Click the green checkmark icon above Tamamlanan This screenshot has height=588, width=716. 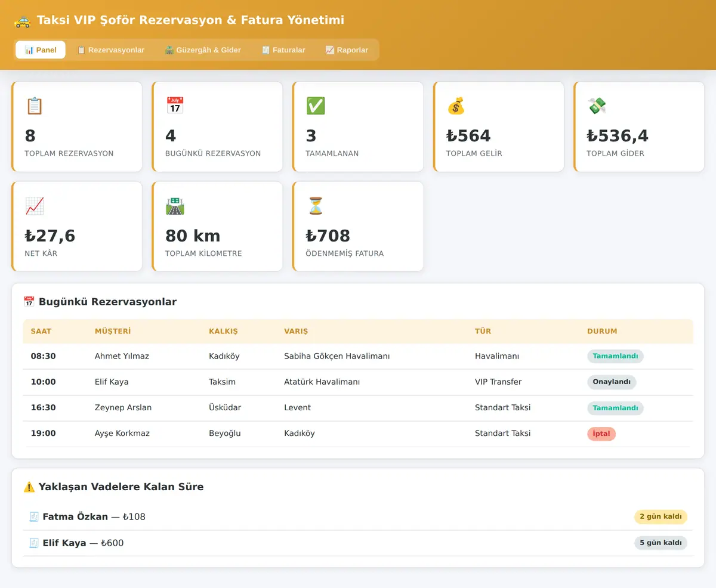click(x=315, y=106)
